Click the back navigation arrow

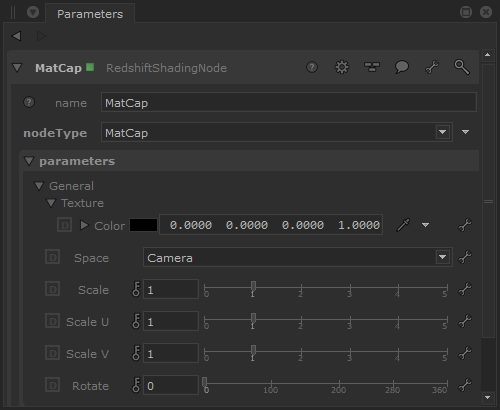(x=16, y=36)
